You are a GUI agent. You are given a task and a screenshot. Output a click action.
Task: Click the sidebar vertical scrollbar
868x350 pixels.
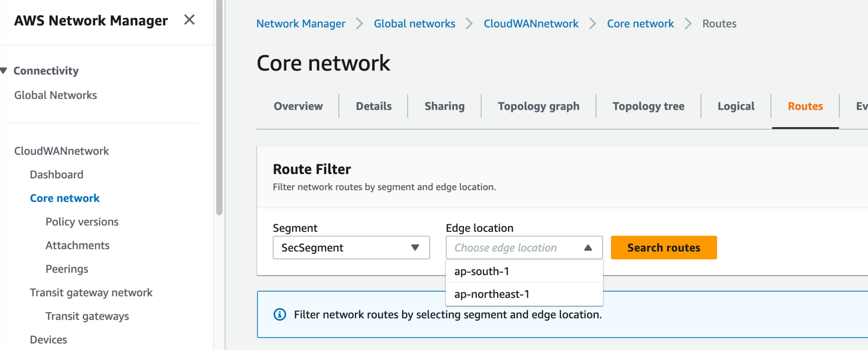point(219,108)
